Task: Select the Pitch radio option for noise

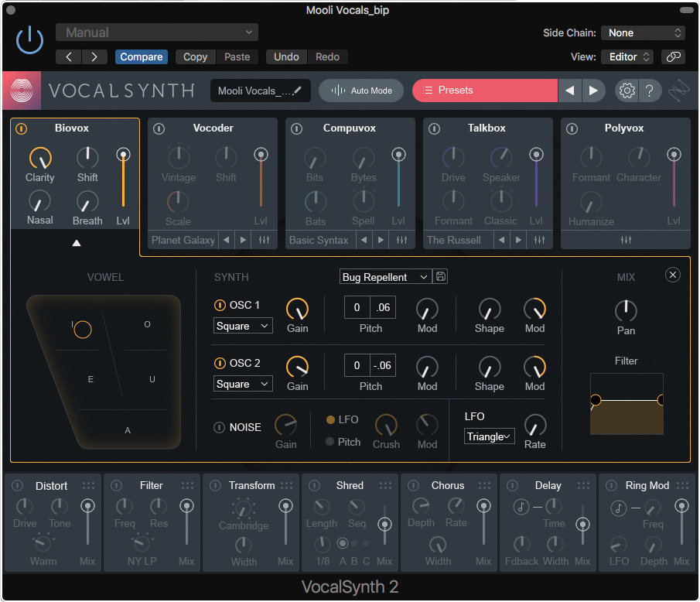Action: coord(330,442)
